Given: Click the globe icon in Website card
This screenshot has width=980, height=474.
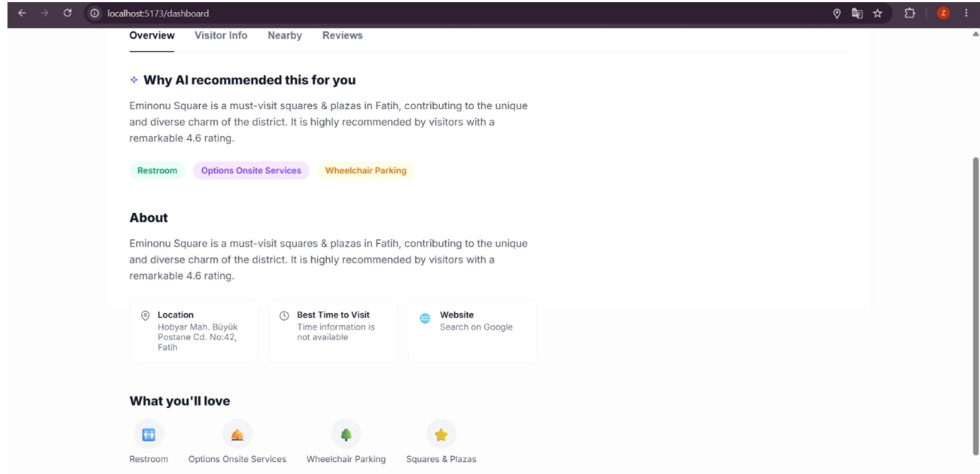Looking at the screenshot, I should click(x=425, y=318).
